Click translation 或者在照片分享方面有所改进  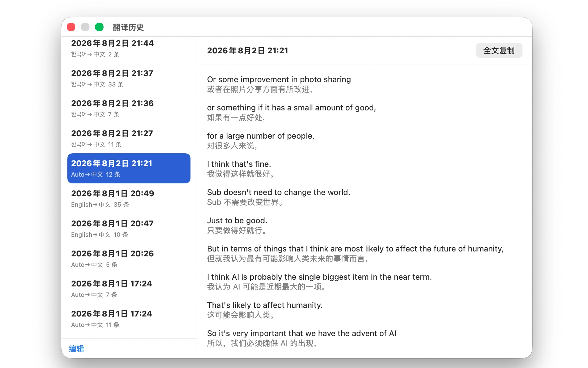(260, 89)
